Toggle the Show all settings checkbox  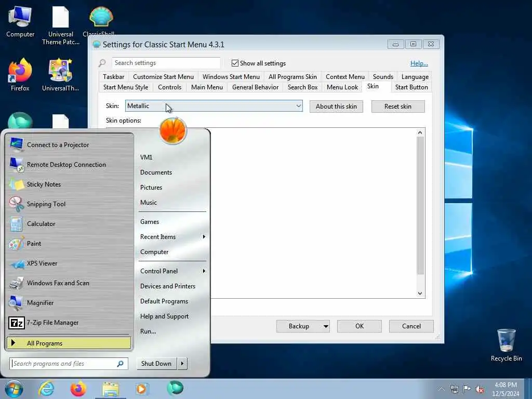click(x=235, y=63)
